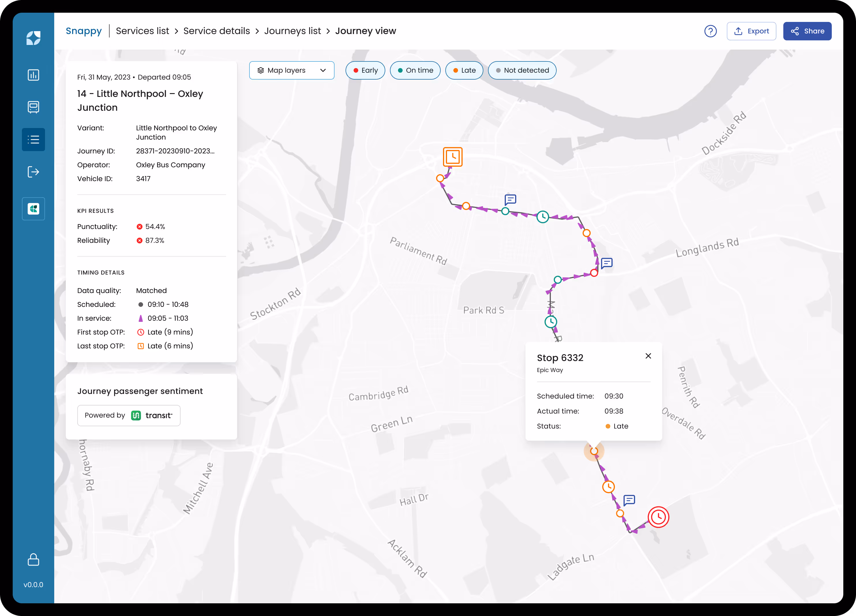Open the vehicles panel icon in sidebar
This screenshot has width=856, height=616.
click(x=33, y=107)
